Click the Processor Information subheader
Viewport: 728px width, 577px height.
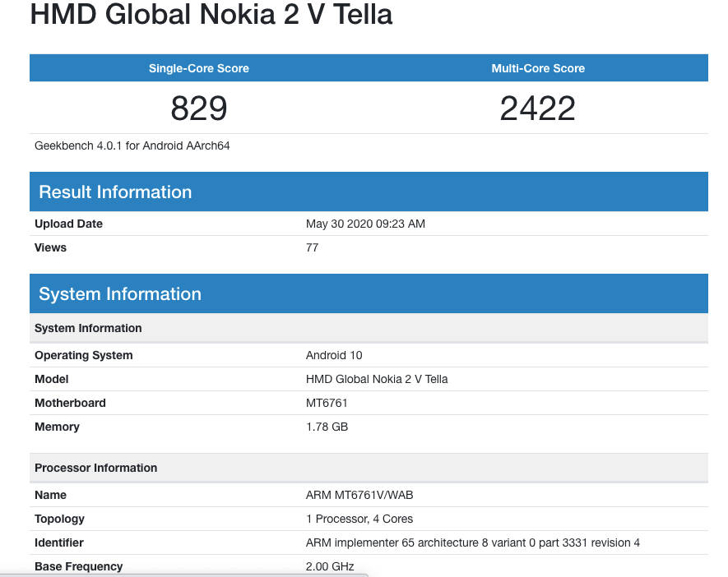tap(369, 468)
